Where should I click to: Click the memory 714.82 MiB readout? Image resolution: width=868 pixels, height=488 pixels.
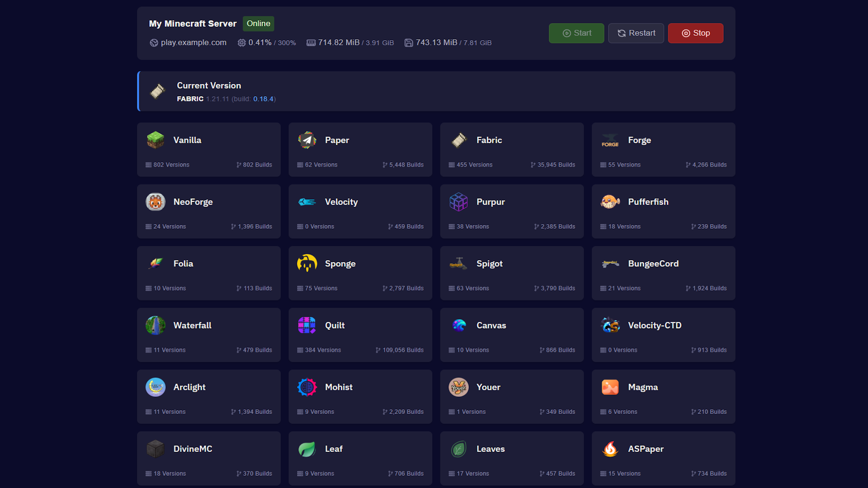coord(350,42)
